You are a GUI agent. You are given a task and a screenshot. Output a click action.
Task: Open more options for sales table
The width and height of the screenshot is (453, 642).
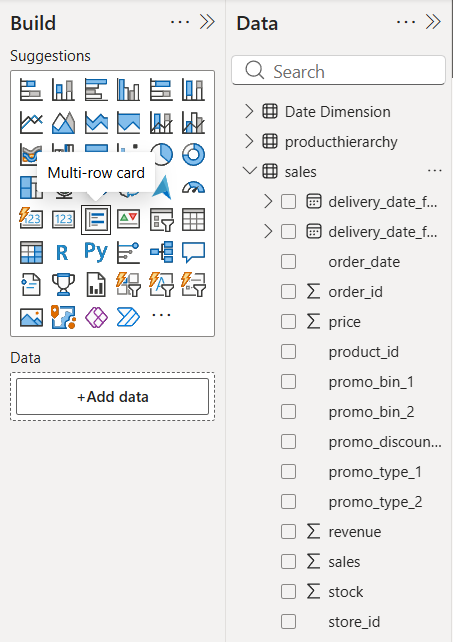click(x=435, y=170)
